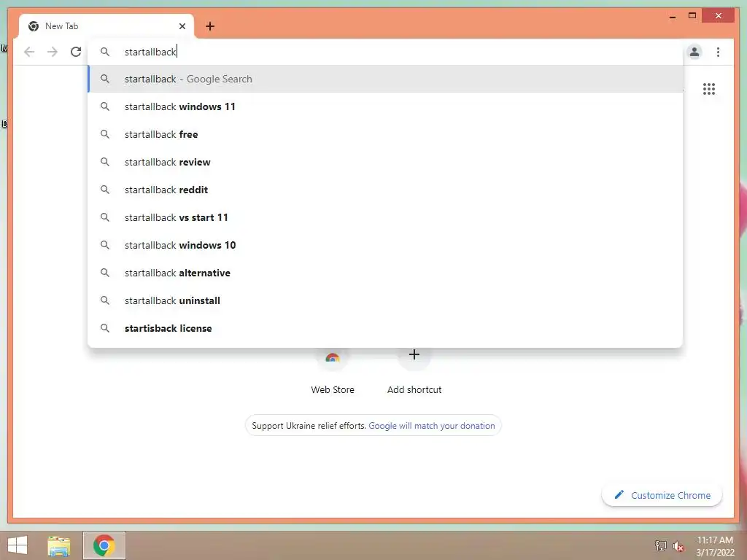Open the Windows Start button
The width and height of the screenshot is (747, 560).
tap(18, 545)
